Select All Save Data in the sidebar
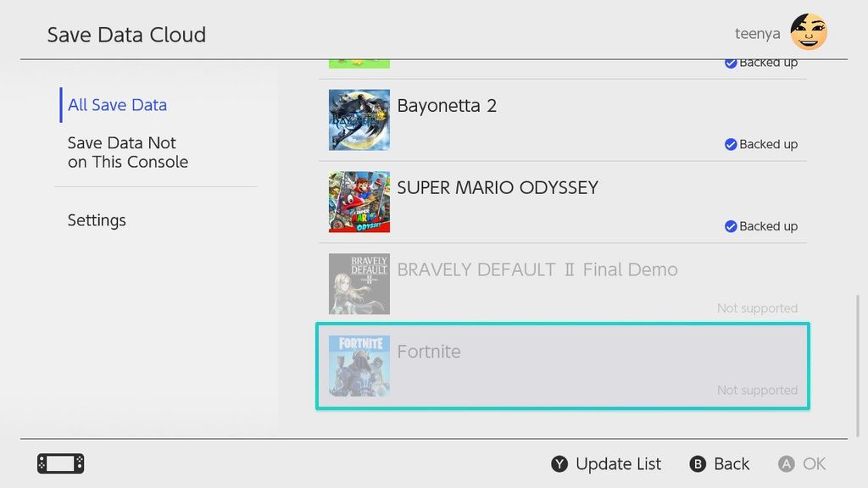 [117, 105]
